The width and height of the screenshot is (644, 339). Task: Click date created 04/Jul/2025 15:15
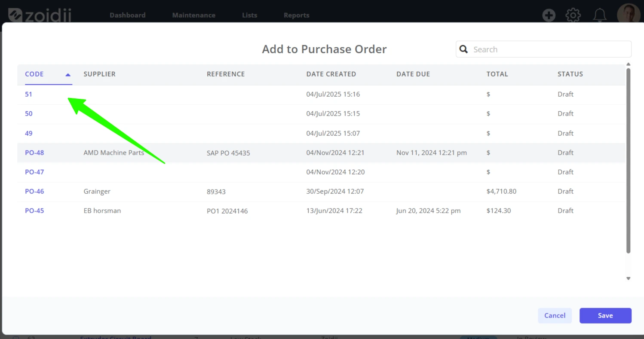333,113
